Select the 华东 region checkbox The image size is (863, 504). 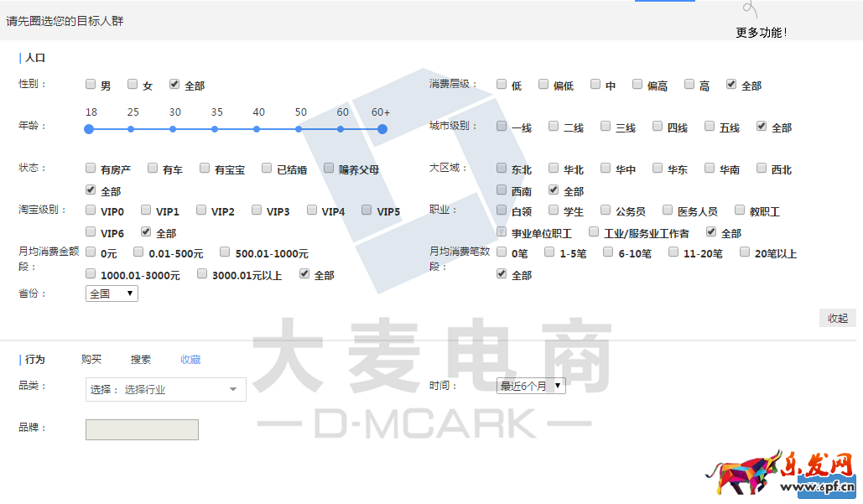(658, 168)
